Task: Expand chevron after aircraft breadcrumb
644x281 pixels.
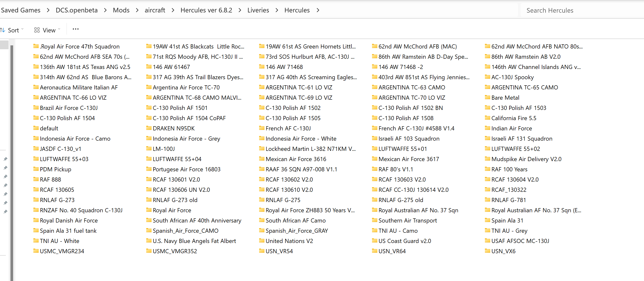Action: 173,10
